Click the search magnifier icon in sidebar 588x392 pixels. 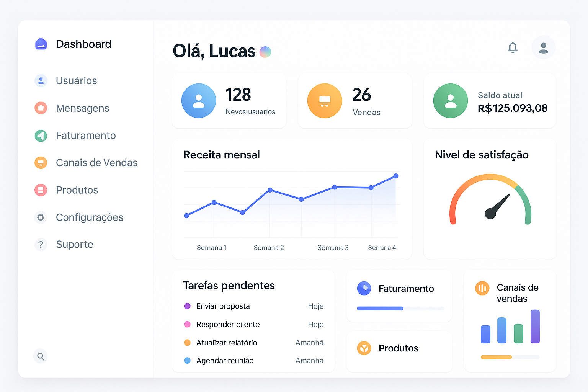pos(41,356)
